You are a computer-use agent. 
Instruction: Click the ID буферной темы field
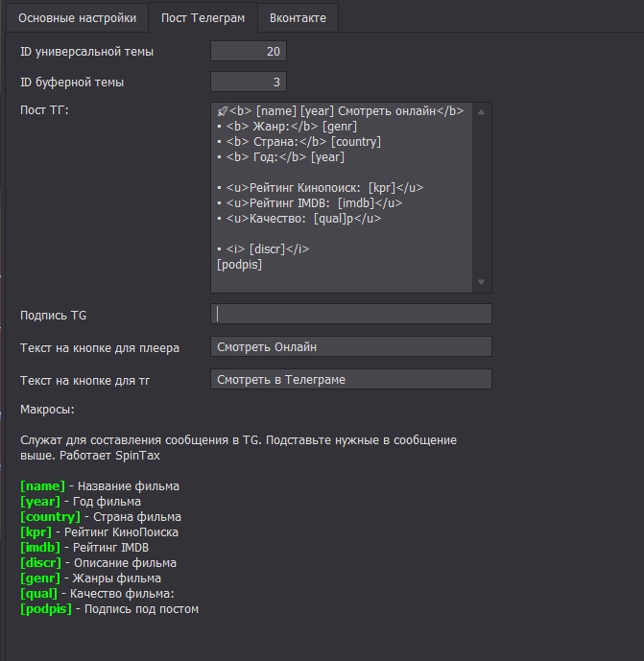click(x=249, y=83)
